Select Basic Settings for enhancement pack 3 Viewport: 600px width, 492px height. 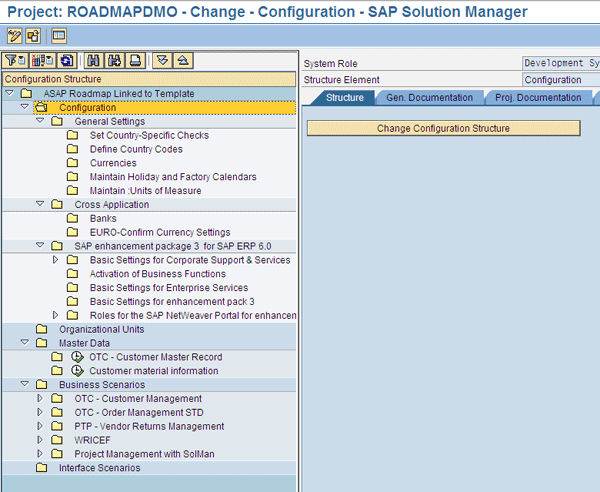pyautogui.click(x=172, y=301)
